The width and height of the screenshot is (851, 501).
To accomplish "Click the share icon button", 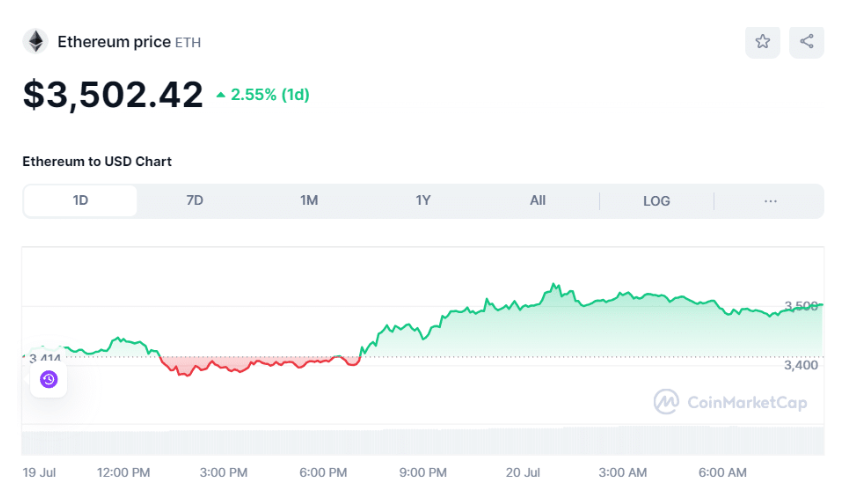I will click(806, 42).
